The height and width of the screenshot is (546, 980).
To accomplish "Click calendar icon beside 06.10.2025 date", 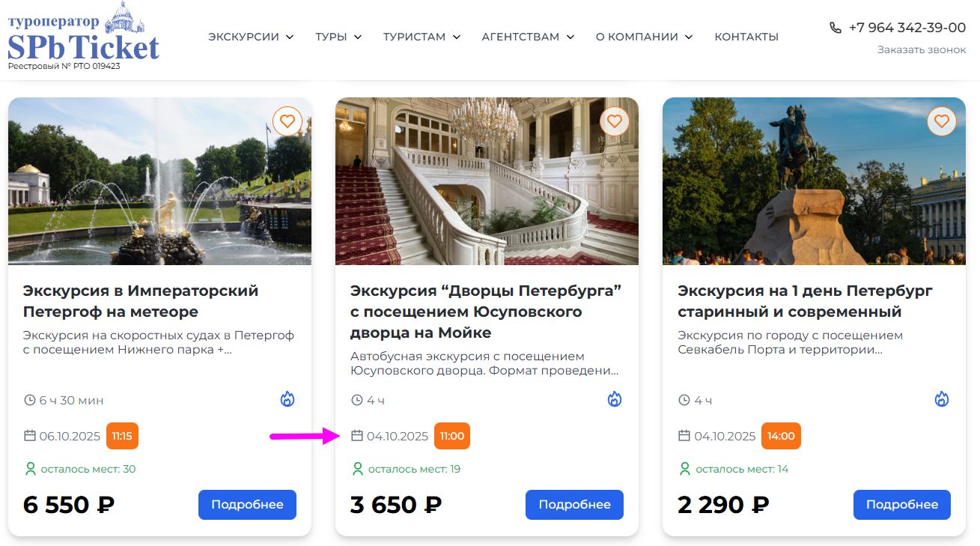I will (30, 436).
